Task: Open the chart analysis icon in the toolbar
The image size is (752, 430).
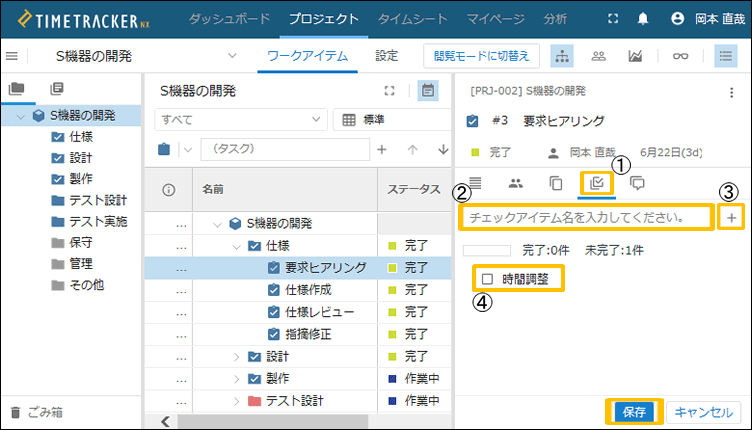Action: 635,56
